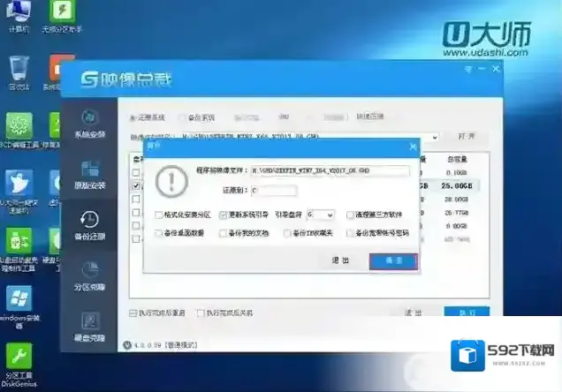Enable the 格式化安装分区 checkbox

pos(158,215)
